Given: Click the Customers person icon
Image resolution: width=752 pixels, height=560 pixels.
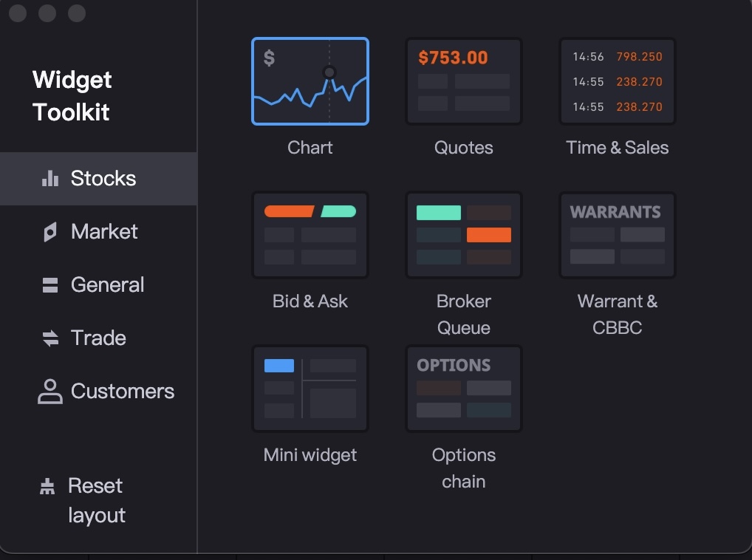Looking at the screenshot, I should tap(50, 392).
